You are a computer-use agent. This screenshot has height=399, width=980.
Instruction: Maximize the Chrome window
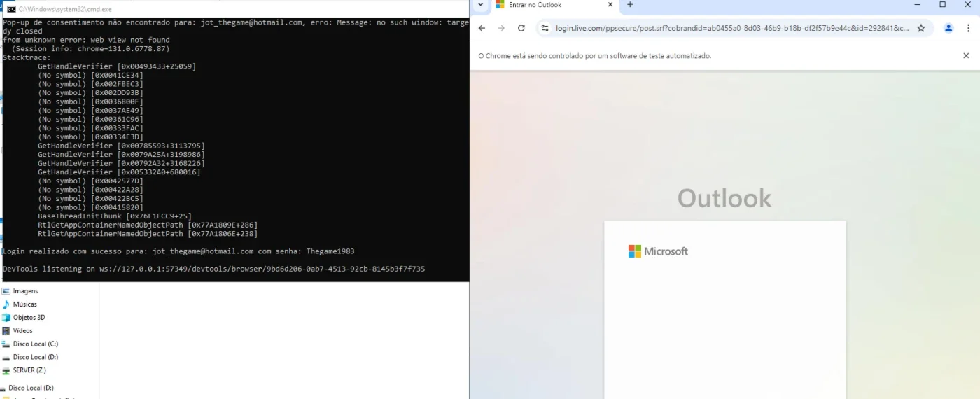pos(942,5)
